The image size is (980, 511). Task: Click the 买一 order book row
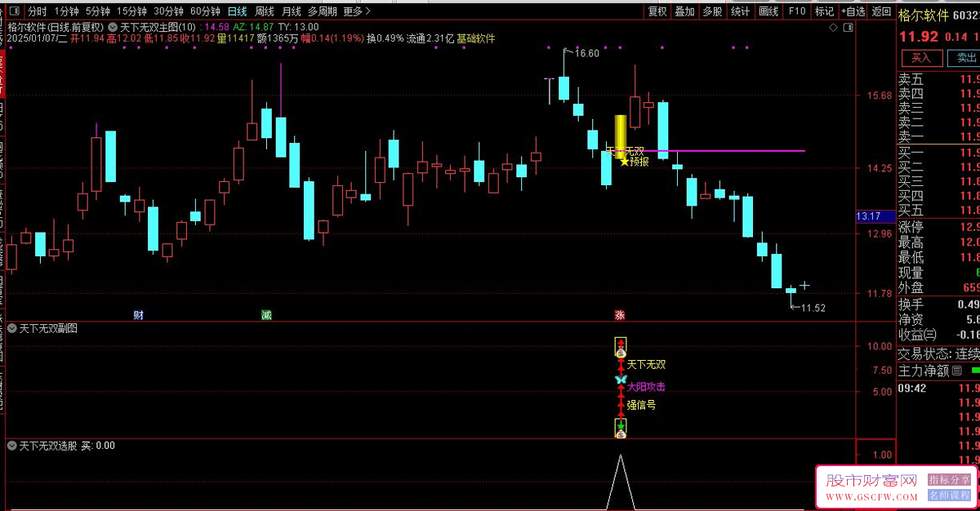pos(938,153)
